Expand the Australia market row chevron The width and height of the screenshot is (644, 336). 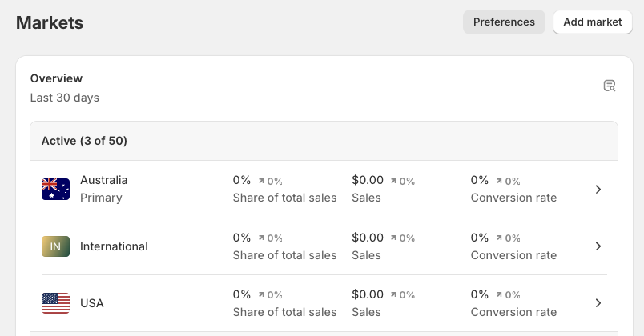click(x=598, y=189)
